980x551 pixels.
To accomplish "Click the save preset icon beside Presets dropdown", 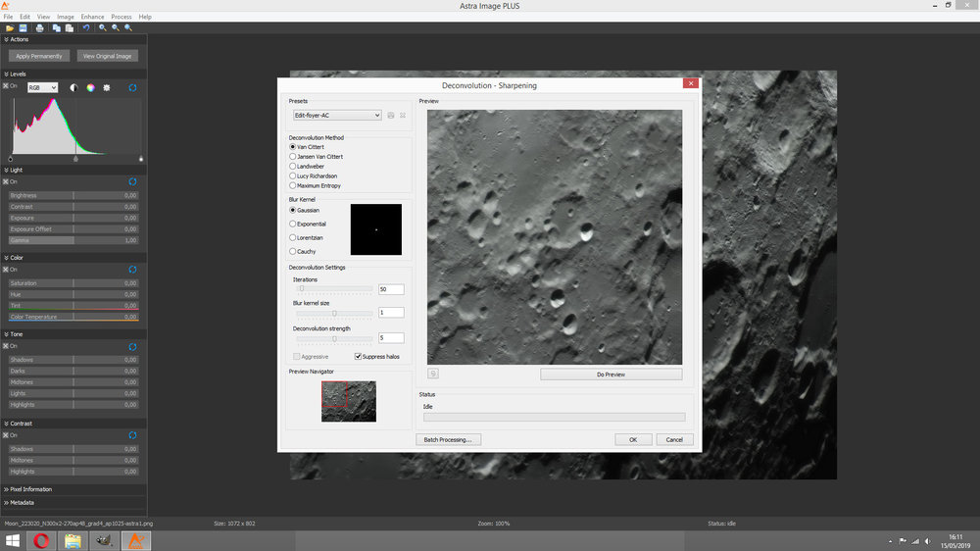I will point(391,116).
